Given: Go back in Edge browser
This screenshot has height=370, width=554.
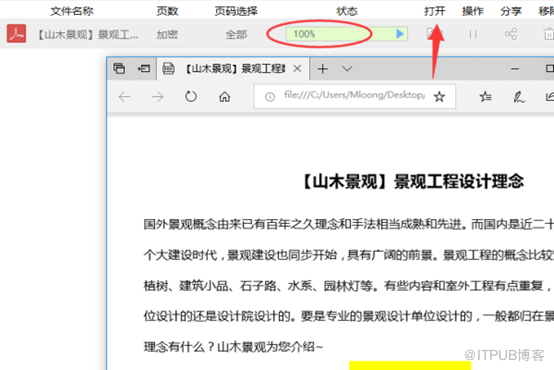Looking at the screenshot, I should tap(124, 96).
